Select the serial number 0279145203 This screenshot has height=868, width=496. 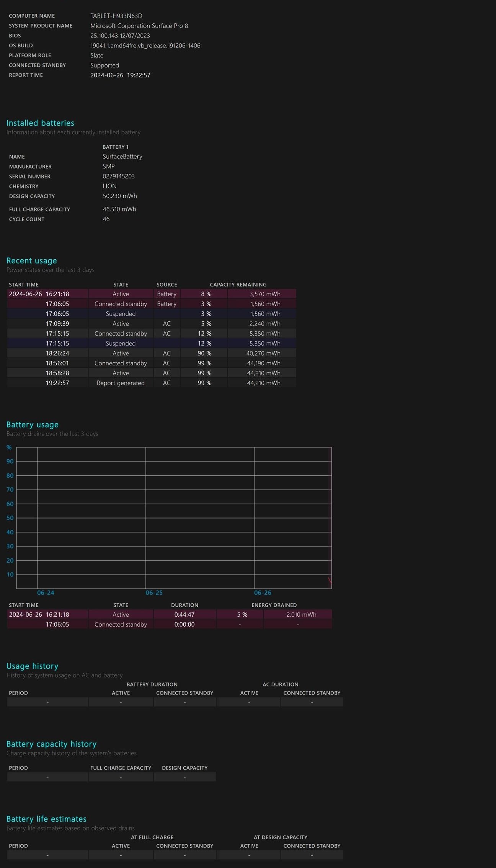(119, 176)
